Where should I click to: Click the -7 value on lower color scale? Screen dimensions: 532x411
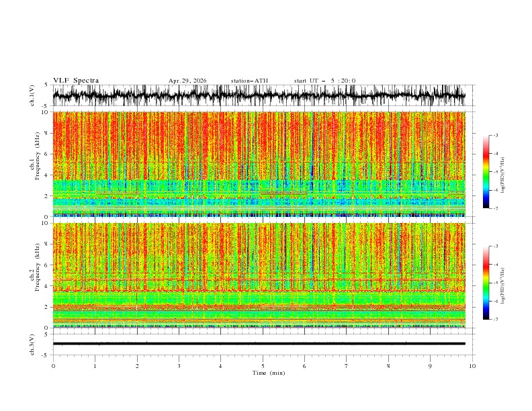495,320
